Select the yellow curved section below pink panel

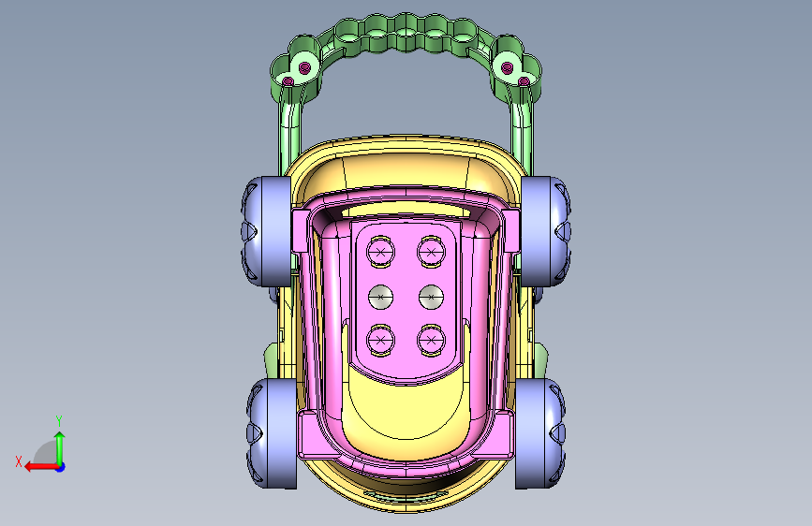point(406,415)
